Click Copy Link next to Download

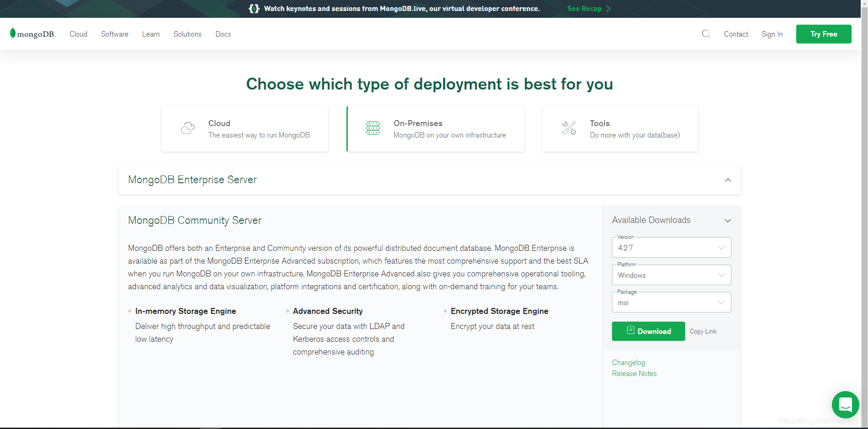pyautogui.click(x=703, y=331)
